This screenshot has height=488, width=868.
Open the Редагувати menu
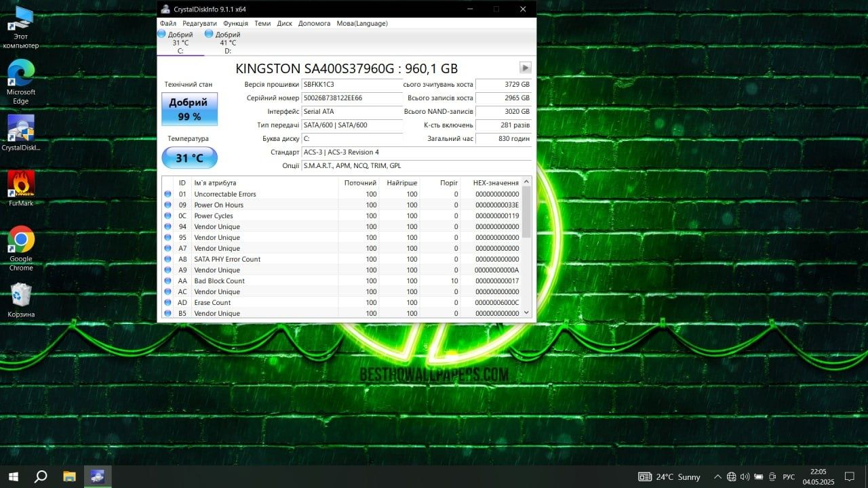[199, 23]
